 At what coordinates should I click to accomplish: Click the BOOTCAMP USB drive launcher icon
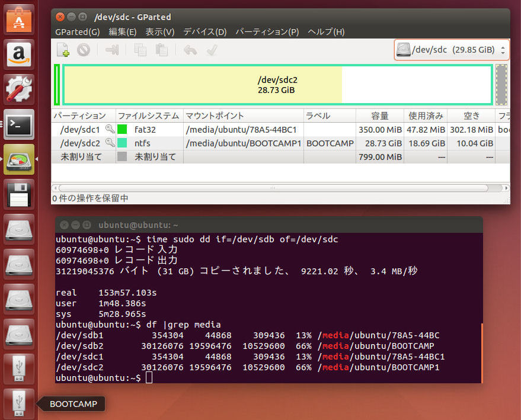[19, 404]
